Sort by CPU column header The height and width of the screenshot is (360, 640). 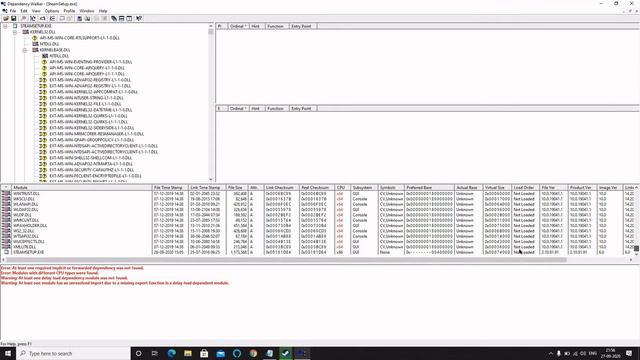point(342,188)
